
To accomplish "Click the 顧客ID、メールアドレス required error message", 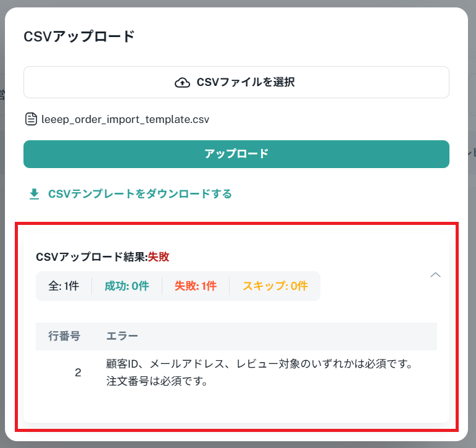I will point(259,364).
